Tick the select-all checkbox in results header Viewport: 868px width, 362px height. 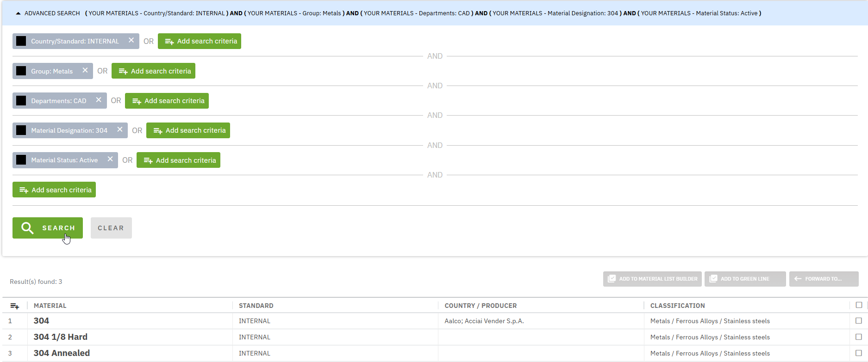coord(859,305)
